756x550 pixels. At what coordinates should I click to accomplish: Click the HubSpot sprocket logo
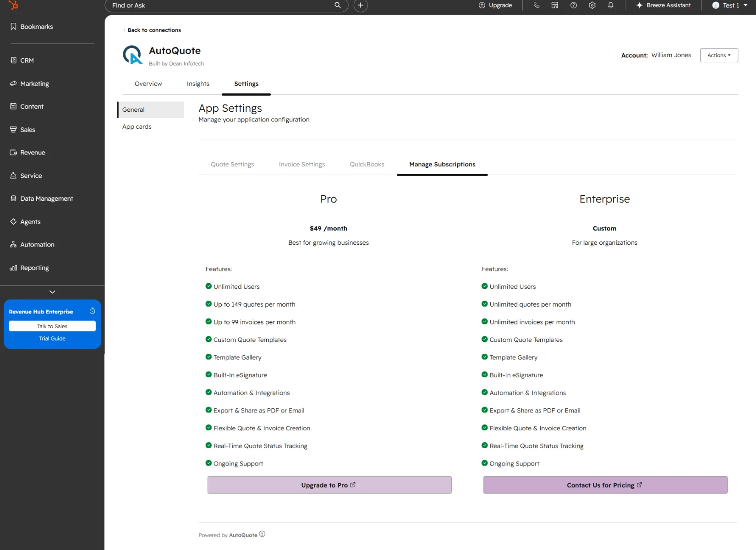pos(13,5)
